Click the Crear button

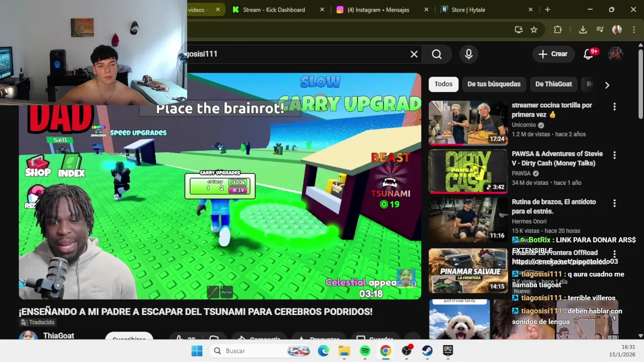point(553,54)
